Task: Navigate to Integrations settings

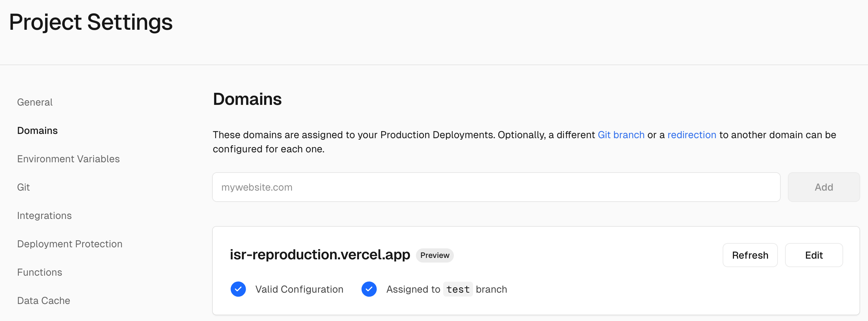Action: click(44, 215)
